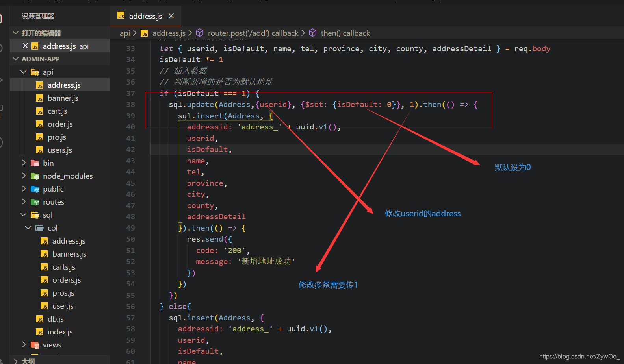Open order.js file
Screen dimensions: 624x364
click(60, 124)
